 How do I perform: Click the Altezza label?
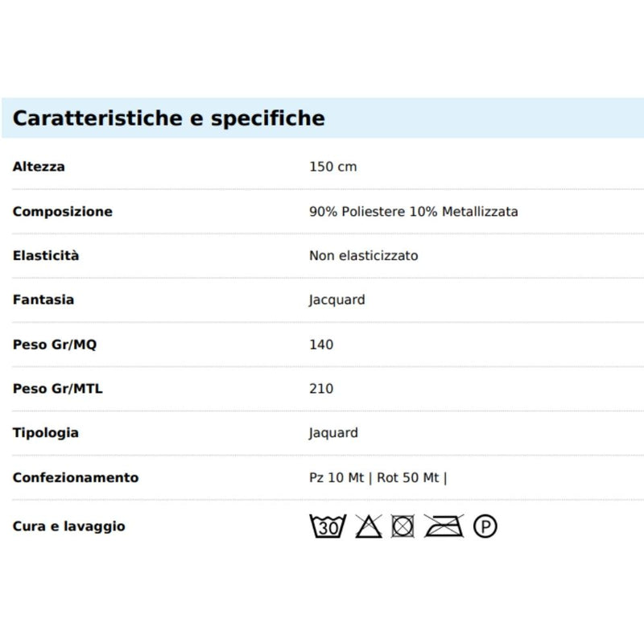[39, 167]
